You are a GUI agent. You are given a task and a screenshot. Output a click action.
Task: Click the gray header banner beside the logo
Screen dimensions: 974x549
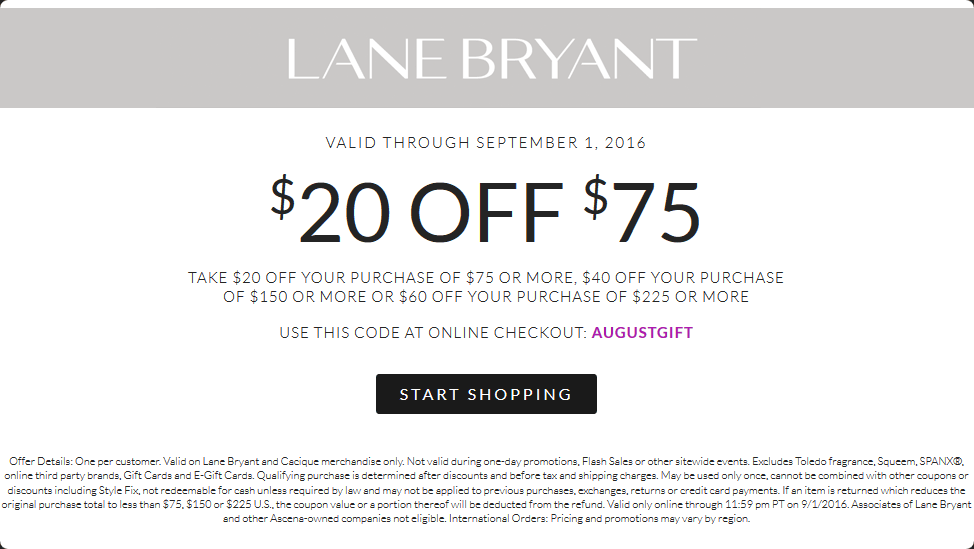point(143,58)
